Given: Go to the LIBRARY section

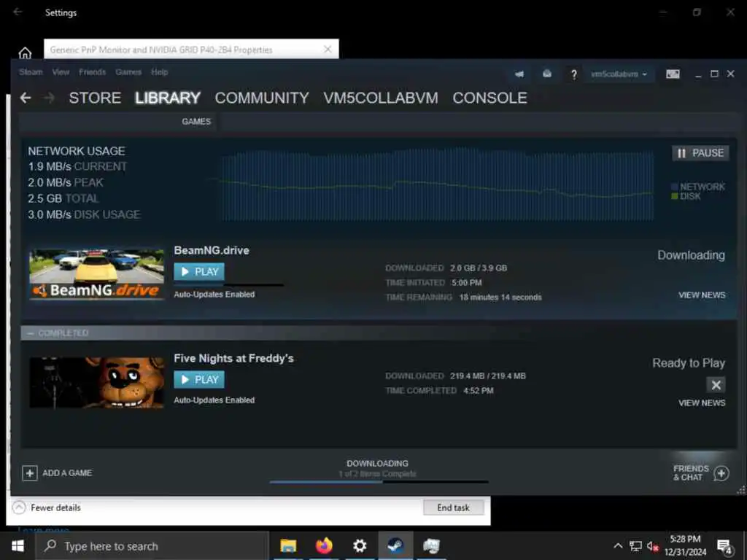Looking at the screenshot, I should coord(168,98).
